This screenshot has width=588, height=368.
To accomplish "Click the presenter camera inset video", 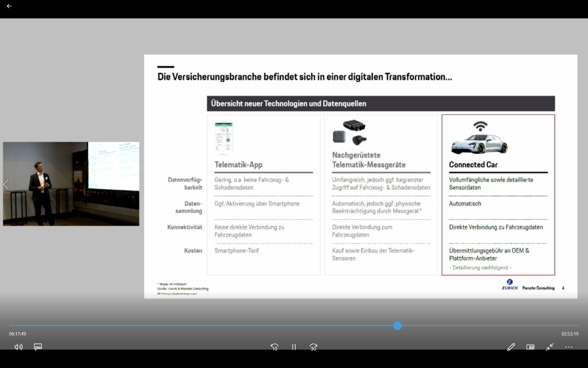I will coord(71,184).
